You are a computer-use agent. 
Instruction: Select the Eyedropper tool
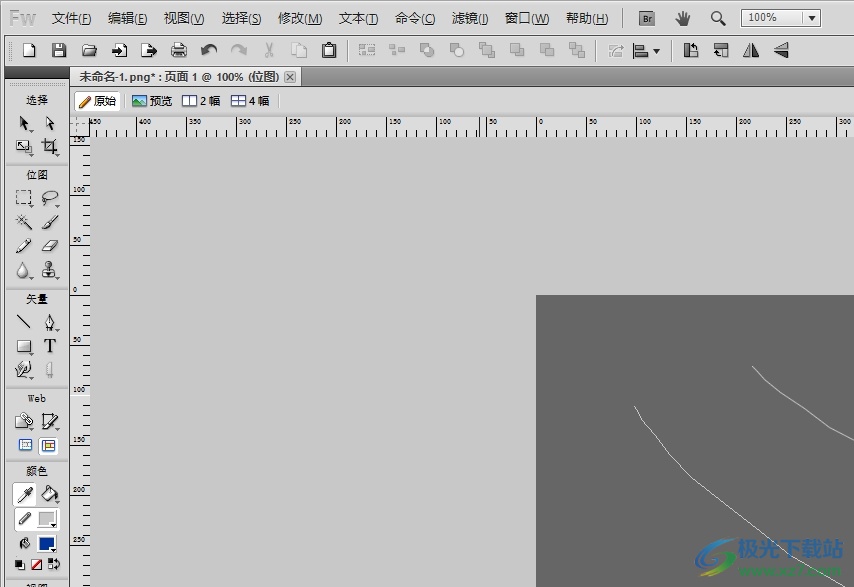[25, 494]
